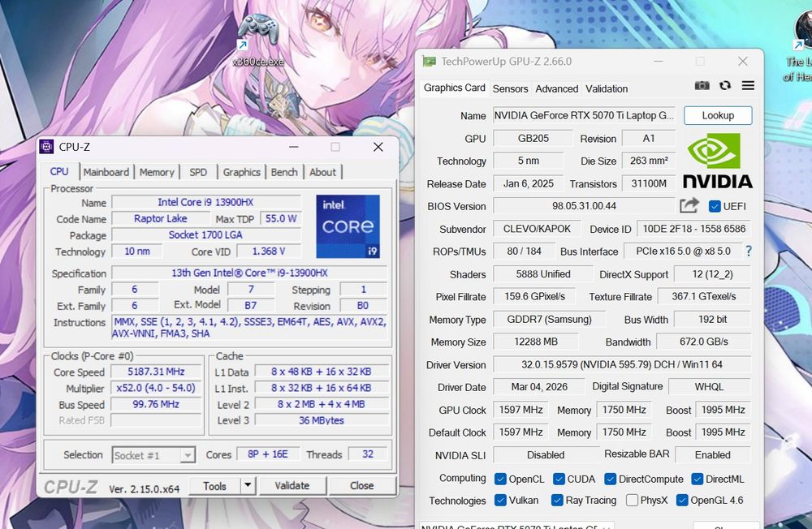This screenshot has width=812, height=529.
Task: Toggle the DirectCompute checkbox
Action: coord(610,479)
